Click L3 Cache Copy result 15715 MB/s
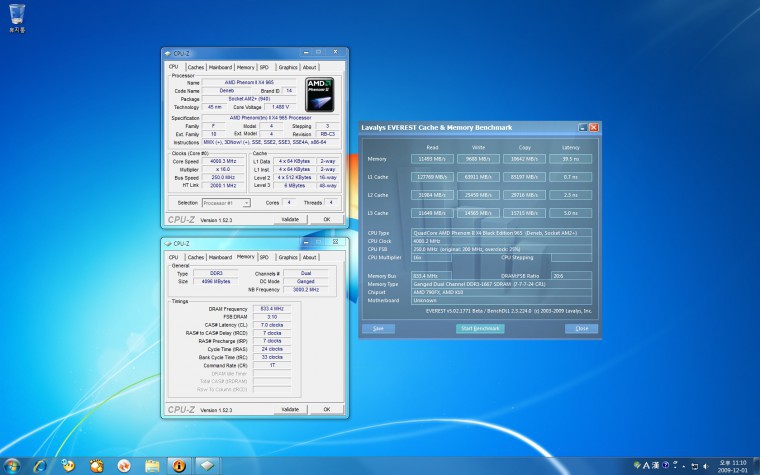Image resolution: width=760 pixels, height=475 pixels. coord(524,213)
